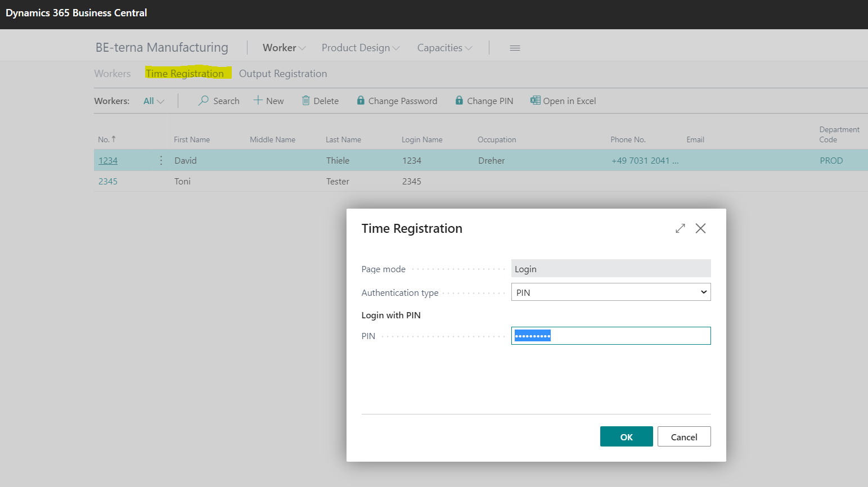The height and width of the screenshot is (487, 868).
Task: Open the row options dots for worker 1234
Action: pyautogui.click(x=161, y=160)
